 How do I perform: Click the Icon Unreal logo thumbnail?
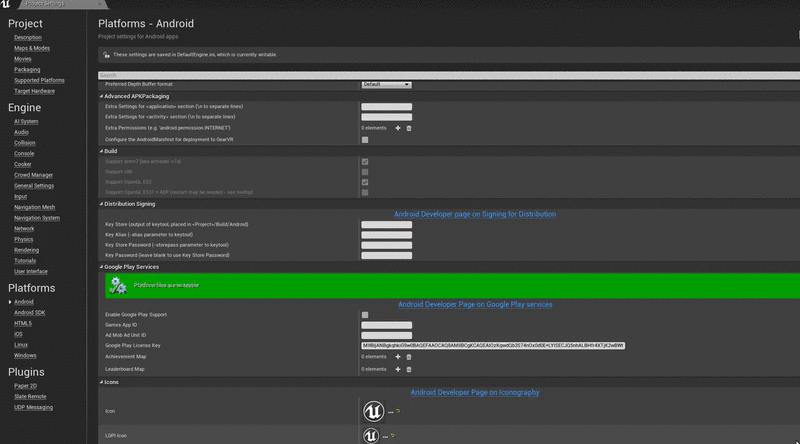coord(373,411)
